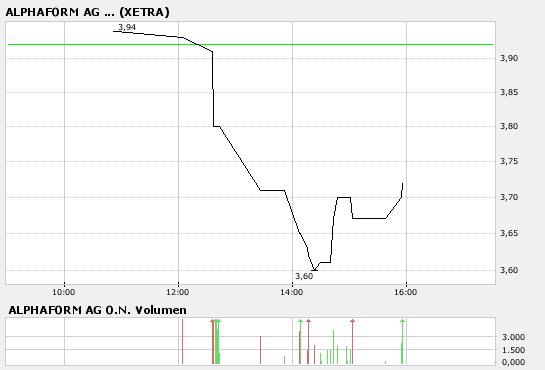Click the green previous-close reference line

(250, 44)
